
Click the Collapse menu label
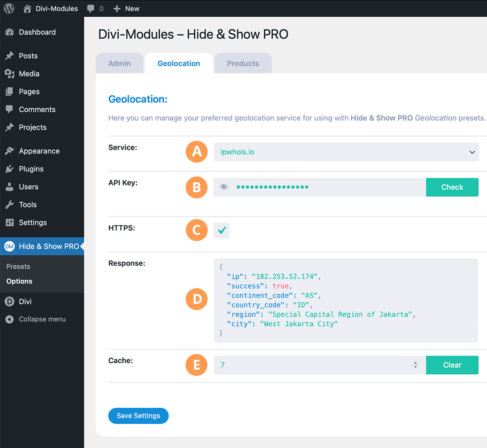pos(42,319)
